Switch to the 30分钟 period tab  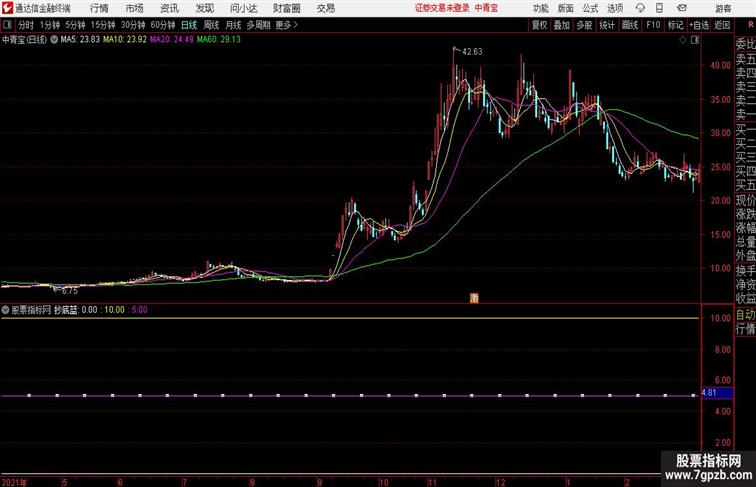click(133, 25)
